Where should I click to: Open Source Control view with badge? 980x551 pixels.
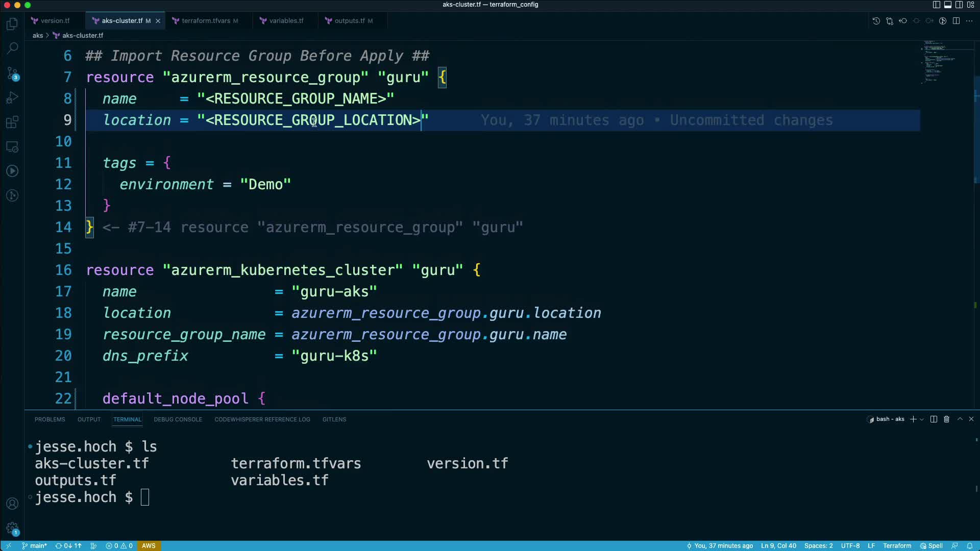12,73
